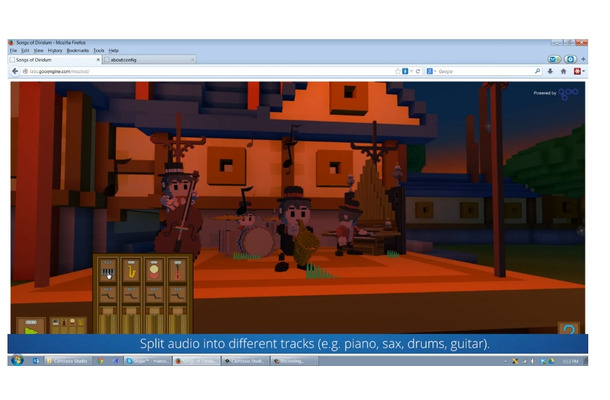
Task: Click the clock in the system tray
Action: click(x=570, y=361)
